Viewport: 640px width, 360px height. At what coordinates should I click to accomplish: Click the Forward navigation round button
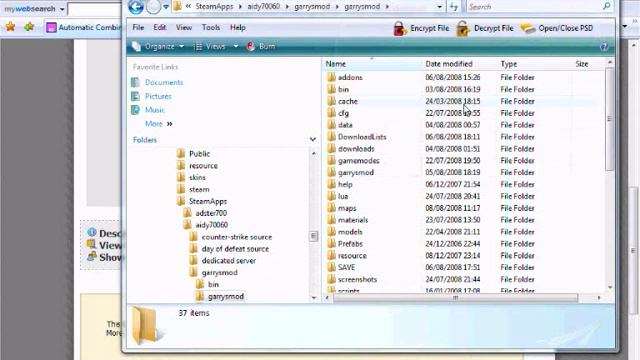point(153,7)
